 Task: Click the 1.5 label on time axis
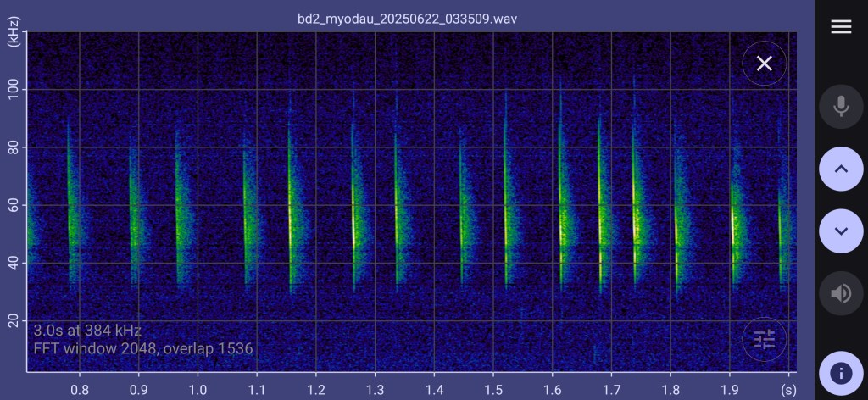click(x=493, y=387)
